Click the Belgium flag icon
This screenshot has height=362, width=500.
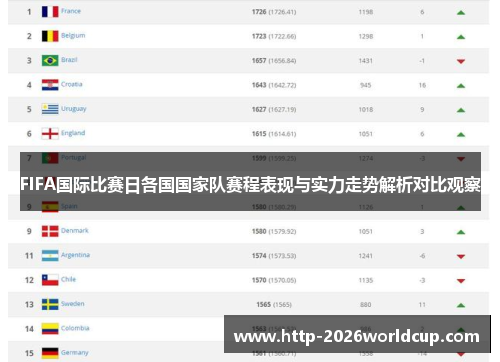pyautogui.click(x=50, y=36)
